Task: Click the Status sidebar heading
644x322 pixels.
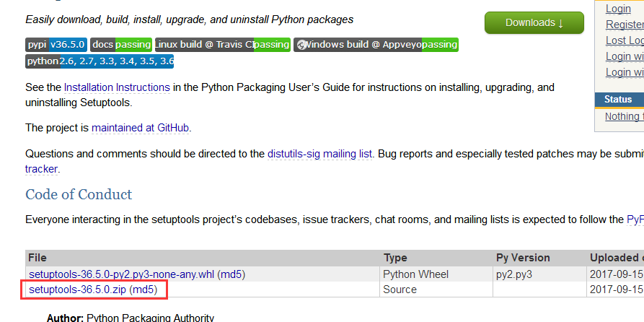Action: pyautogui.click(x=618, y=100)
